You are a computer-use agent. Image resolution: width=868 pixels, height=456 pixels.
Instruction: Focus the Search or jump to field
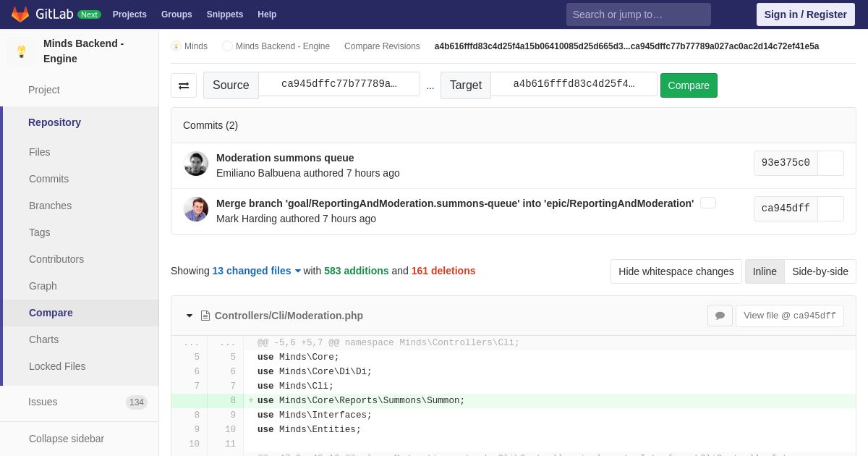[x=639, y=14]
